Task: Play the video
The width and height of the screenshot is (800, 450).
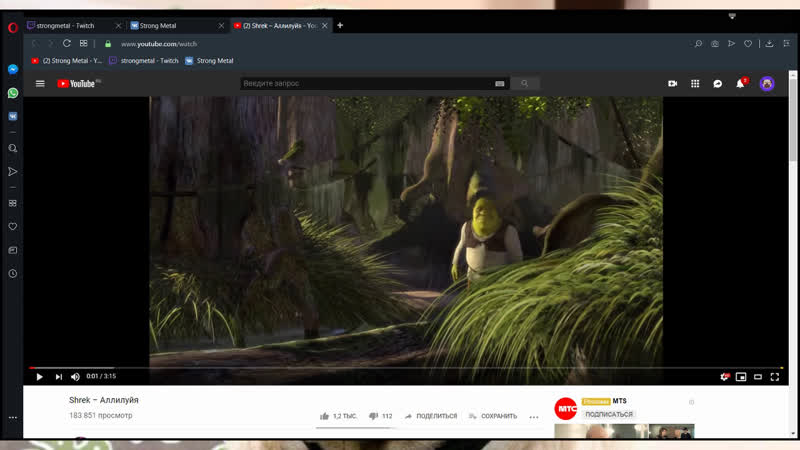Action: point(39,377)
